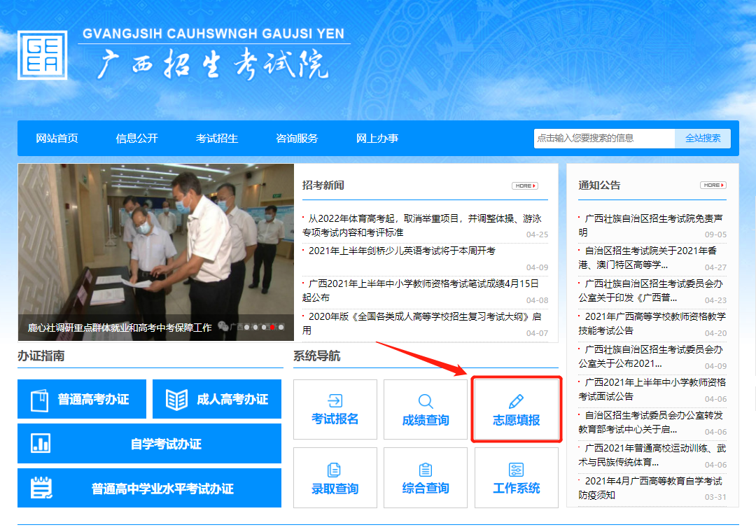This screenshot has height=532, width=756.
Task: Select the last carousel indicator dot
Action: 281,328
